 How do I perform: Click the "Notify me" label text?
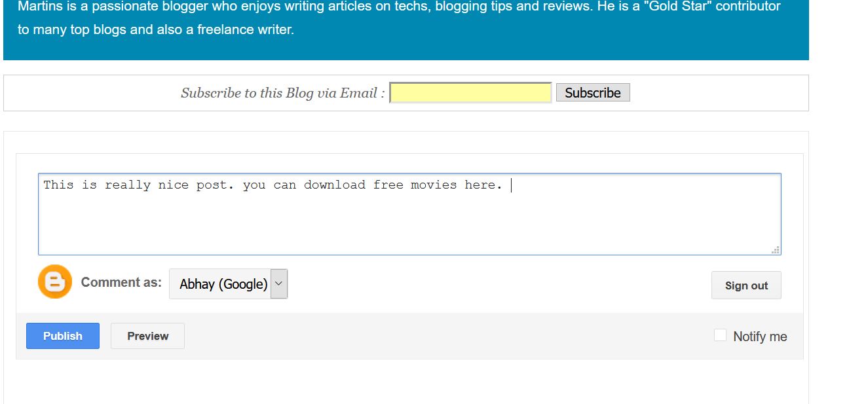(760, 337)
